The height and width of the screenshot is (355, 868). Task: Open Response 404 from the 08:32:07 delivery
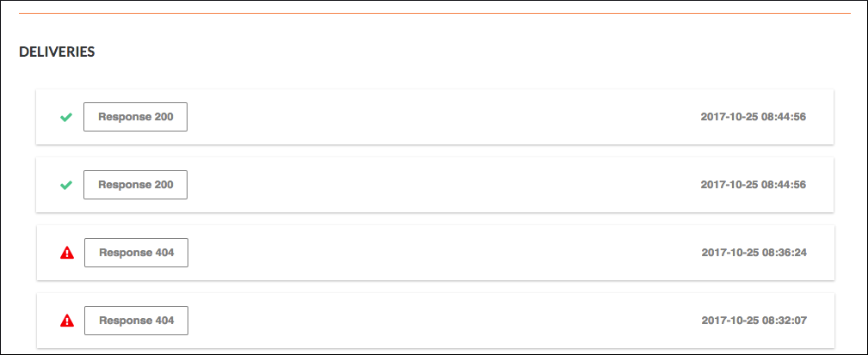[136, 321]
